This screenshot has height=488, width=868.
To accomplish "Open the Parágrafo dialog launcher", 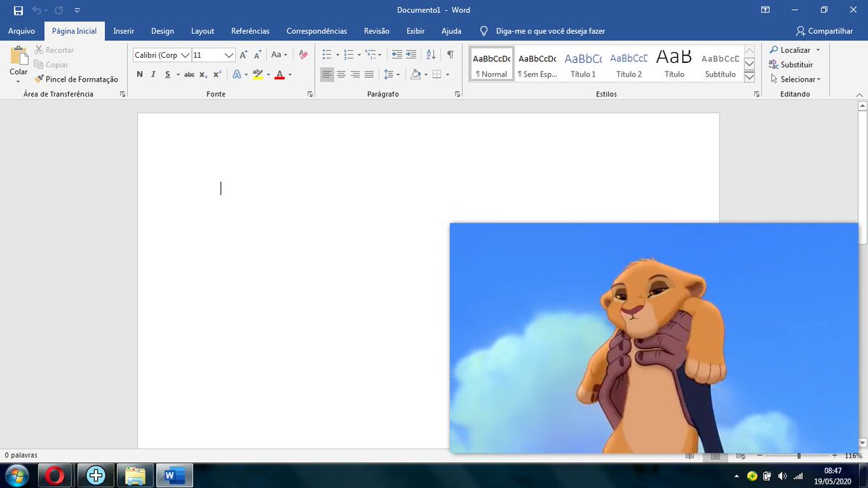I will point(457,94).
